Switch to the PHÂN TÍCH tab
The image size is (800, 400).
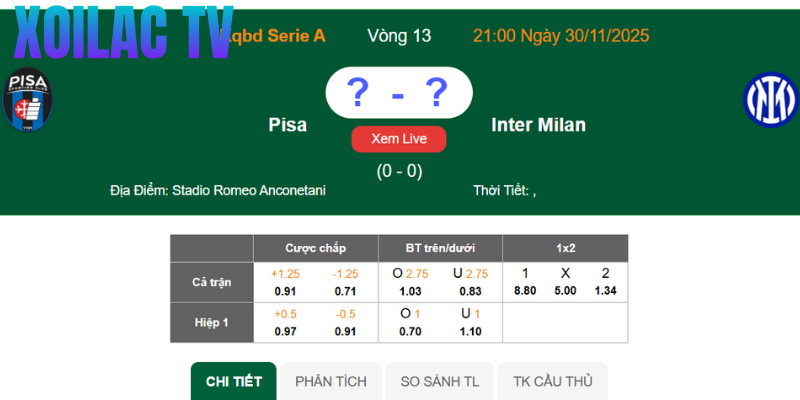[x=330, y=381]
